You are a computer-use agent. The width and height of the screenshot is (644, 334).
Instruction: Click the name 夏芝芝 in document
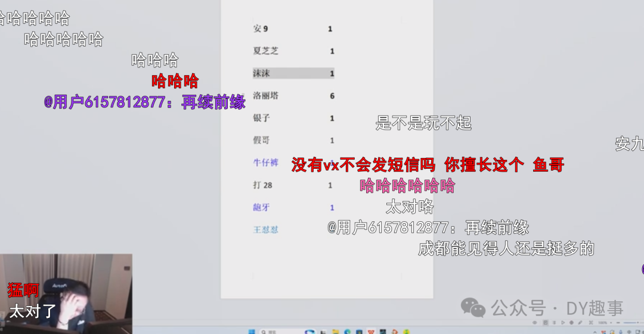266,51
